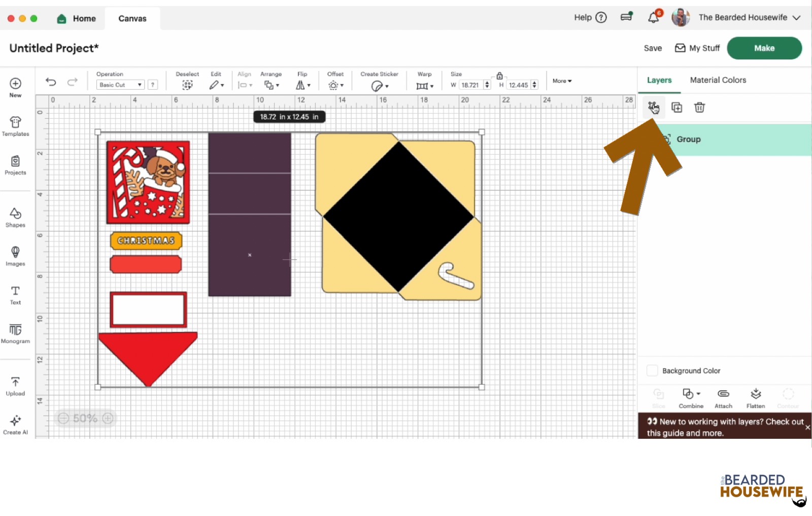This screenshot has height=516, width=812.
Task: Click the Save button
Action: (652, 48)
